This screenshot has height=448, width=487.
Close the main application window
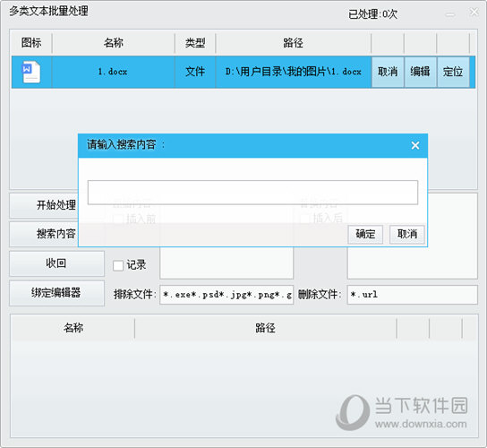click(474, 13)
